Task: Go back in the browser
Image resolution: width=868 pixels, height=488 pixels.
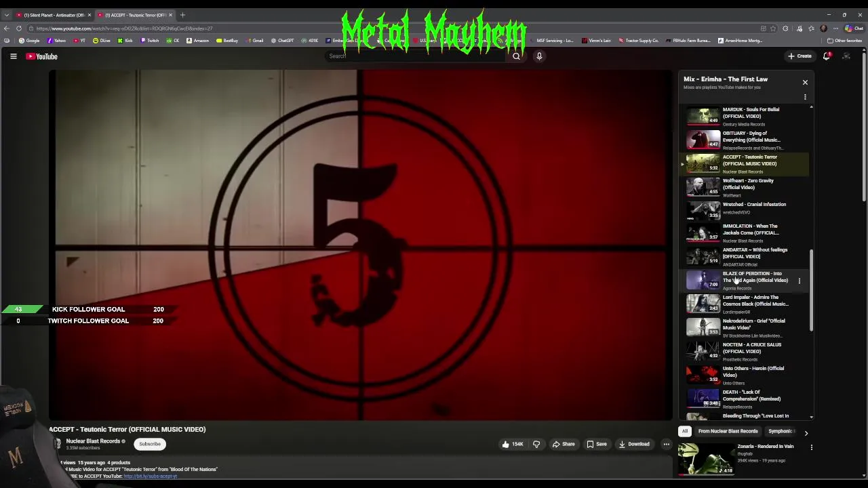Action: click(x=7, y=28)
